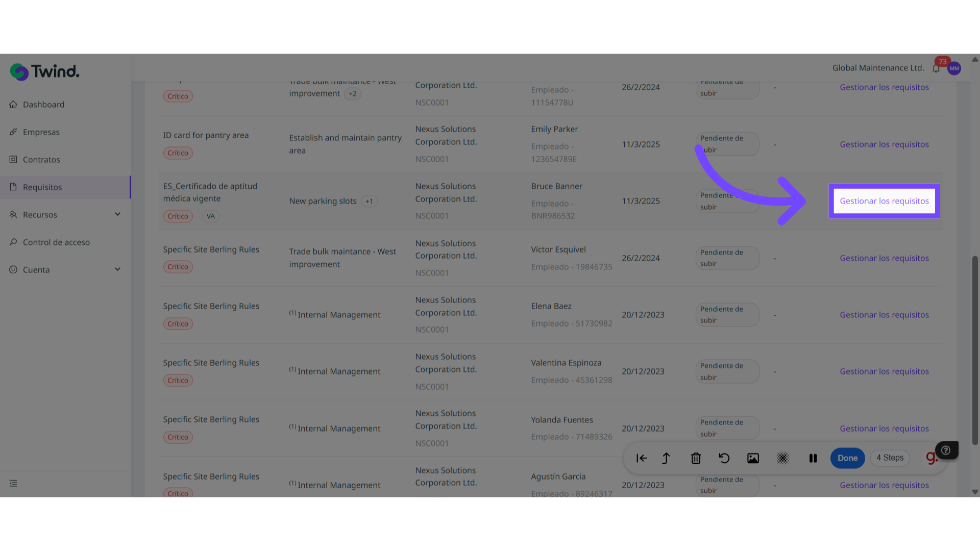Open notifications bell with 73 badge

click(x=936, y=68)
